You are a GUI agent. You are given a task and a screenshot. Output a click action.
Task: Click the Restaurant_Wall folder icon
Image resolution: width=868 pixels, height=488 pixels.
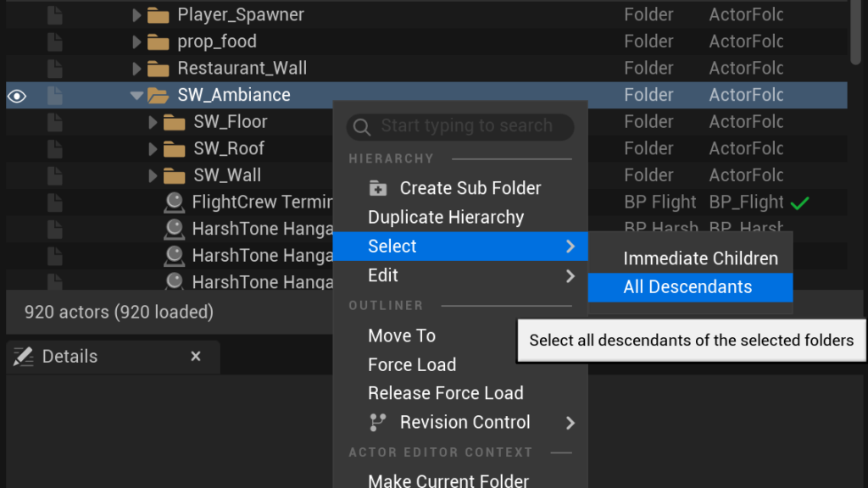158,69
